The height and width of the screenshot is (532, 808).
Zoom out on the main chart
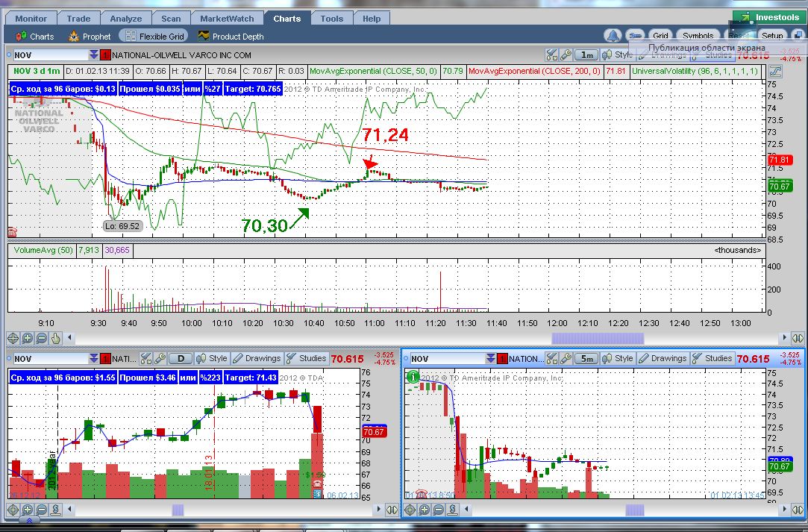pyautogui.click(x=41, y=339)
